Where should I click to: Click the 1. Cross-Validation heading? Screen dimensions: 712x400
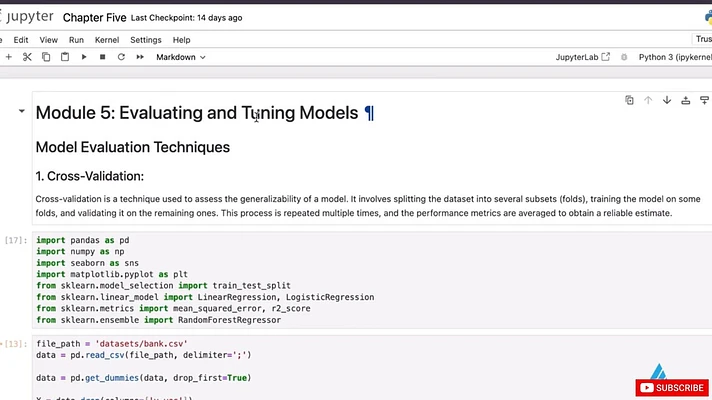pos(89,176)
